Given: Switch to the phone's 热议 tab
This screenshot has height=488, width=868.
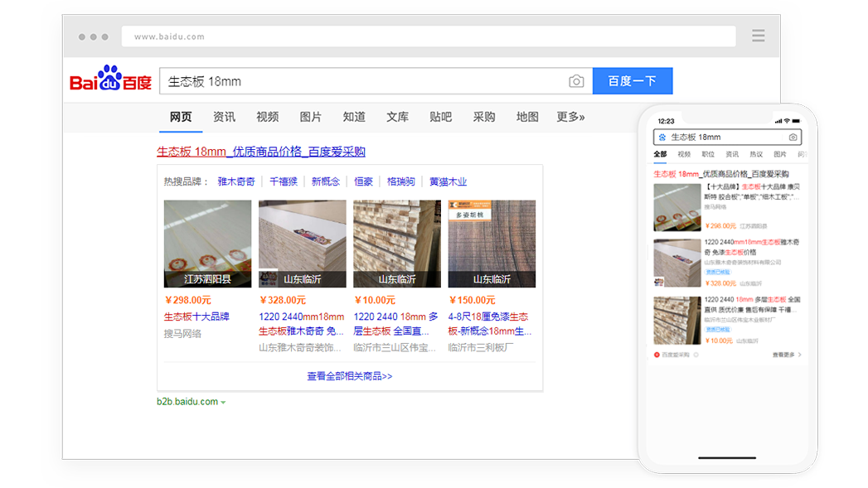Looking at the screenshot, I should [756, 154].
